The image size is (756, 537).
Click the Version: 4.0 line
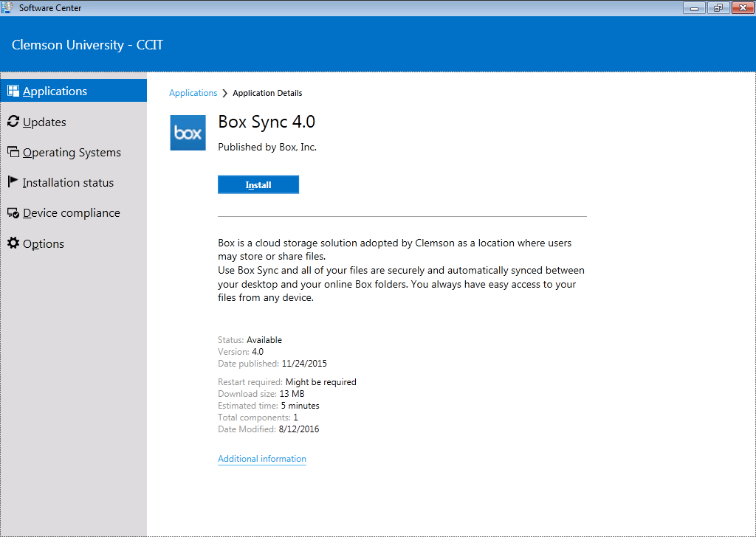click(241, 352)
